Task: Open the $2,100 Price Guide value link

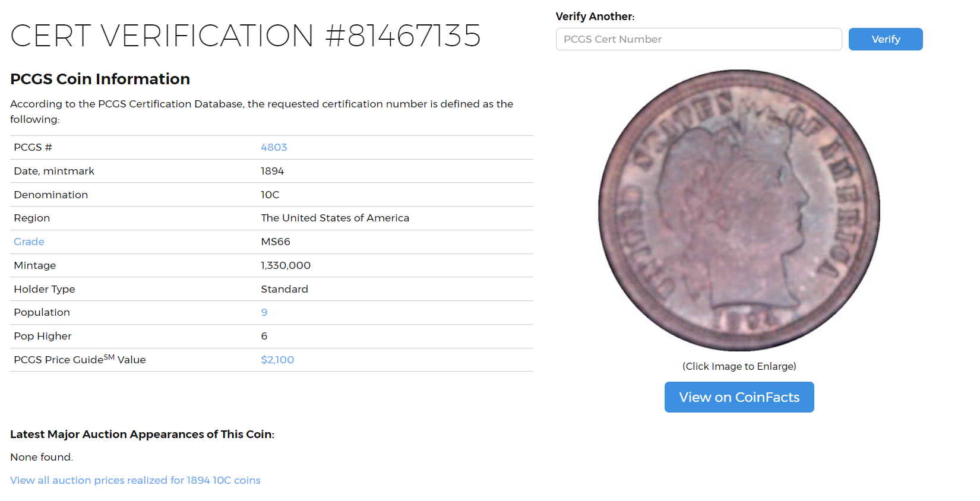Action: click(277, 360)
